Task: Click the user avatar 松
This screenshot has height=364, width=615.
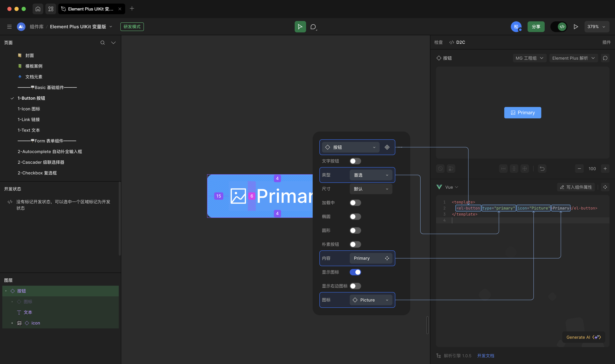Action: pyautogui.click(x=516, y=27)
